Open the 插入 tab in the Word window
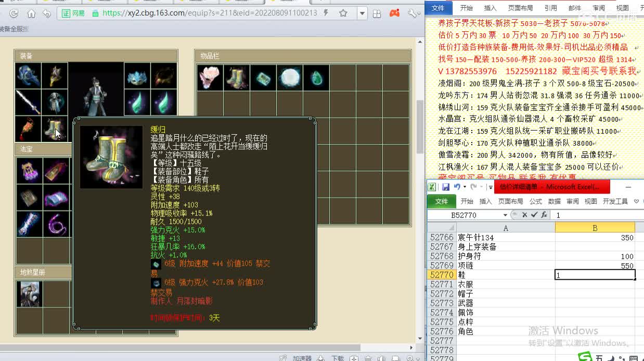The width and height of the screenshot is (644, 361). tap(490, 8)
